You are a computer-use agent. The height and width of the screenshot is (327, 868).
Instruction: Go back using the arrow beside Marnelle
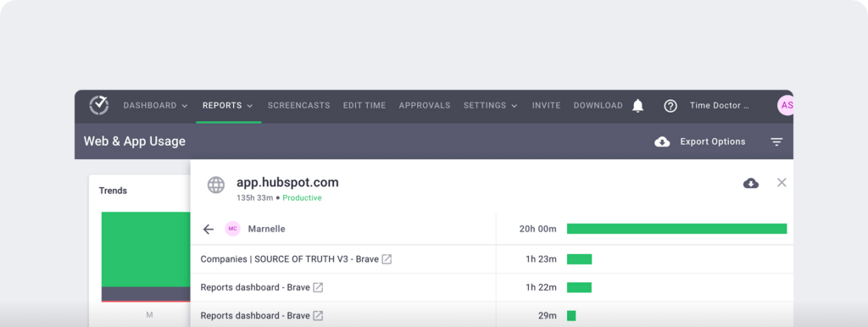tap(209, 229)
